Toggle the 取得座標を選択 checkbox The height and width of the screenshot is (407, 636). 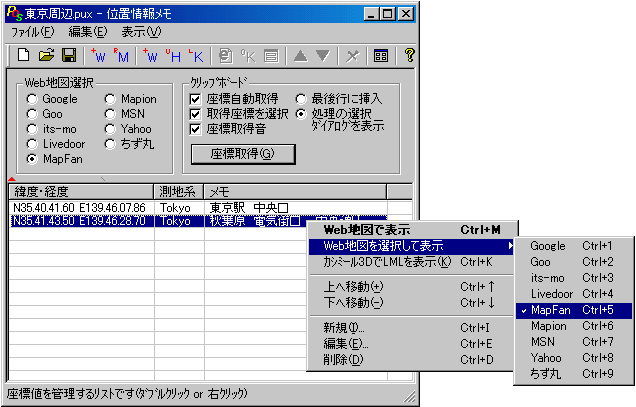pos(196,114)
